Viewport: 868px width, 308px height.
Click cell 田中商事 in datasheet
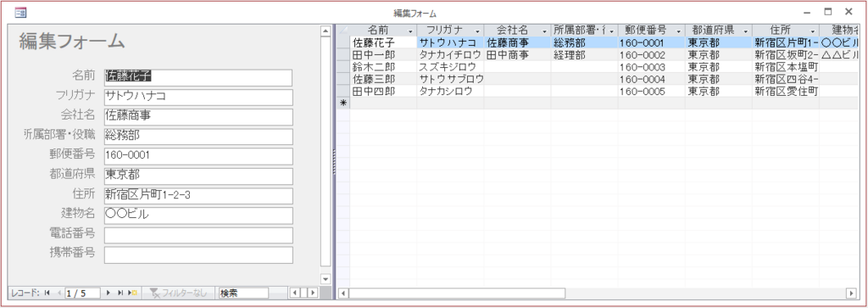click(x=518, y=54)
